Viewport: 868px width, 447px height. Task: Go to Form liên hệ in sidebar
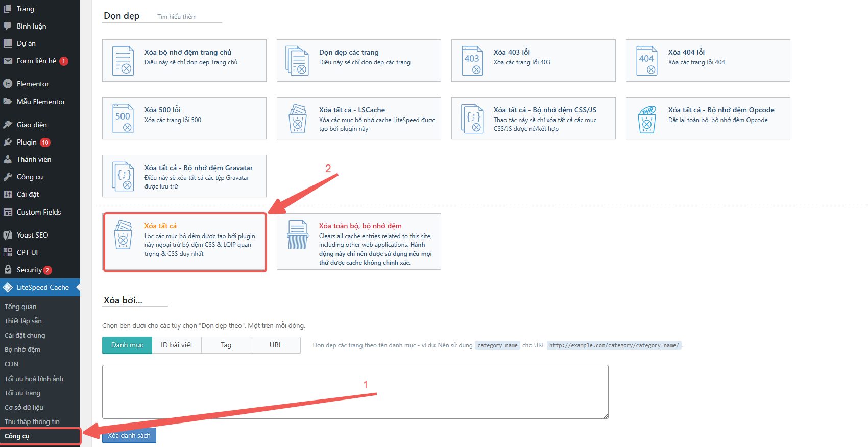pos(36,61)
